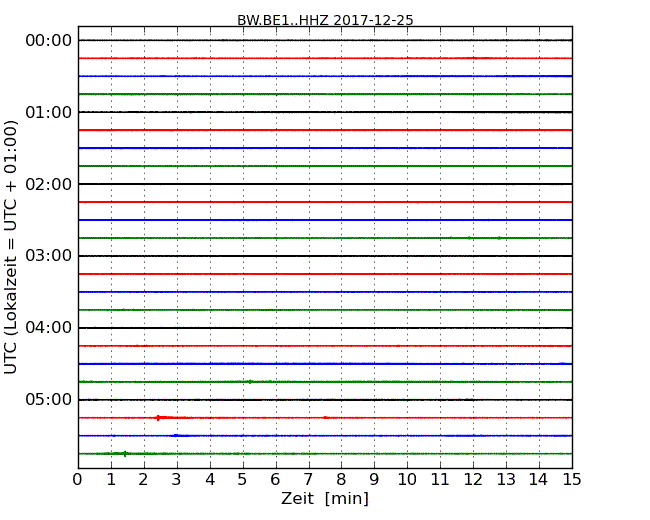Screen dimensions: 650x520
Task: Click the black trace at 03:00
Action: tap(325, 256)
